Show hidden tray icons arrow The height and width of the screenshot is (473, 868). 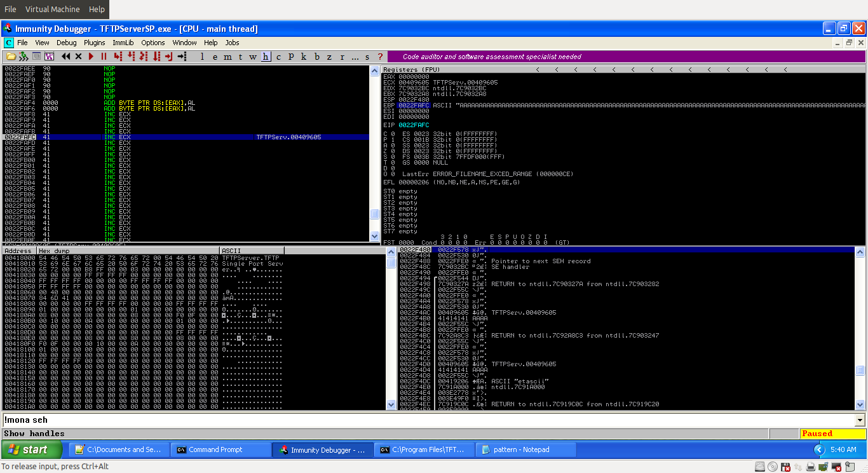(x=820, y=449)
